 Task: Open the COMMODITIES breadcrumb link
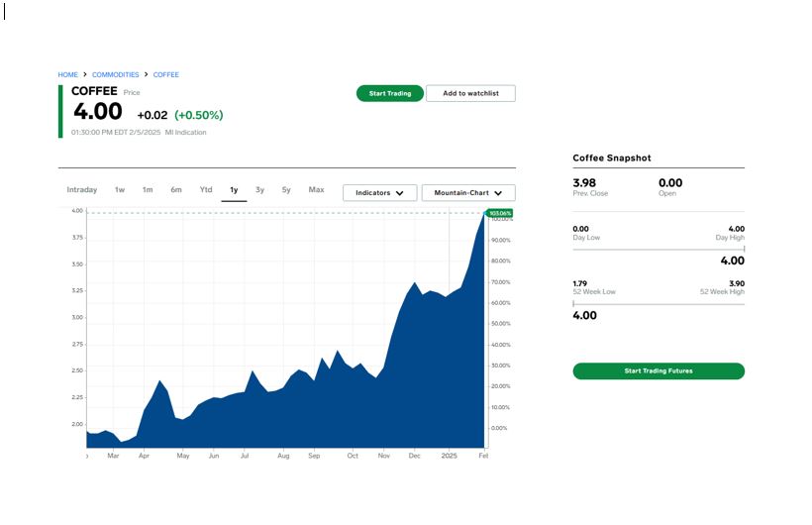pyautogui.click(x=116, y=74)
